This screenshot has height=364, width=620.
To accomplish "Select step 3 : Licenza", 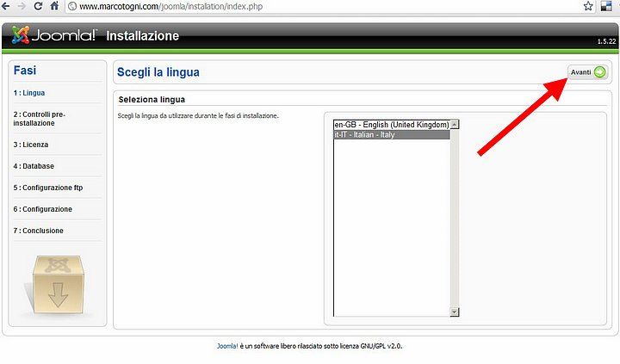I will 30,145.
